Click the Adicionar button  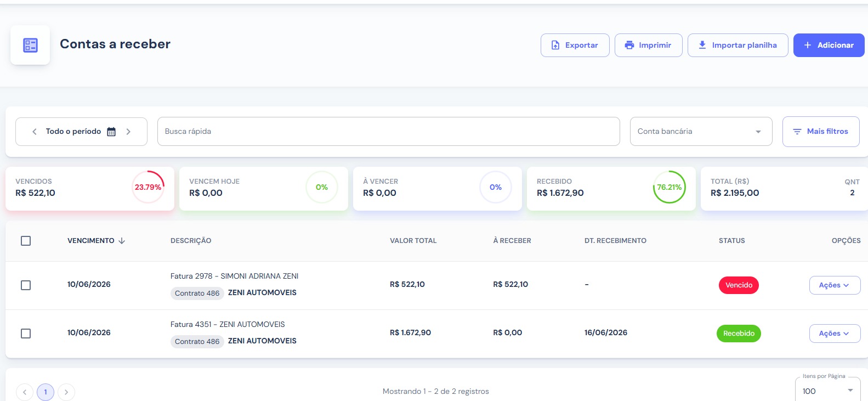click(x=829, y=46)
